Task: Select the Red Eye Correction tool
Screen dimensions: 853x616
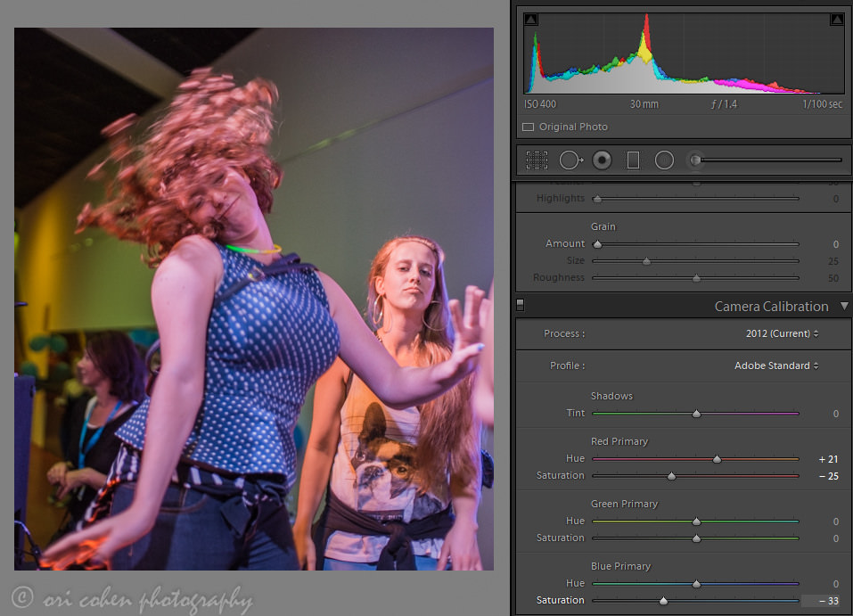Action: tap(602, 160)
